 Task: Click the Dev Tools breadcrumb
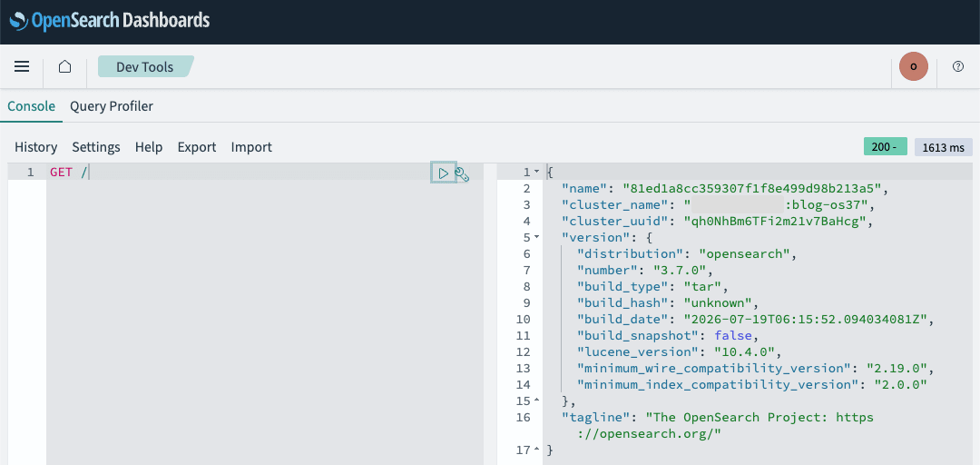(145, 66)
